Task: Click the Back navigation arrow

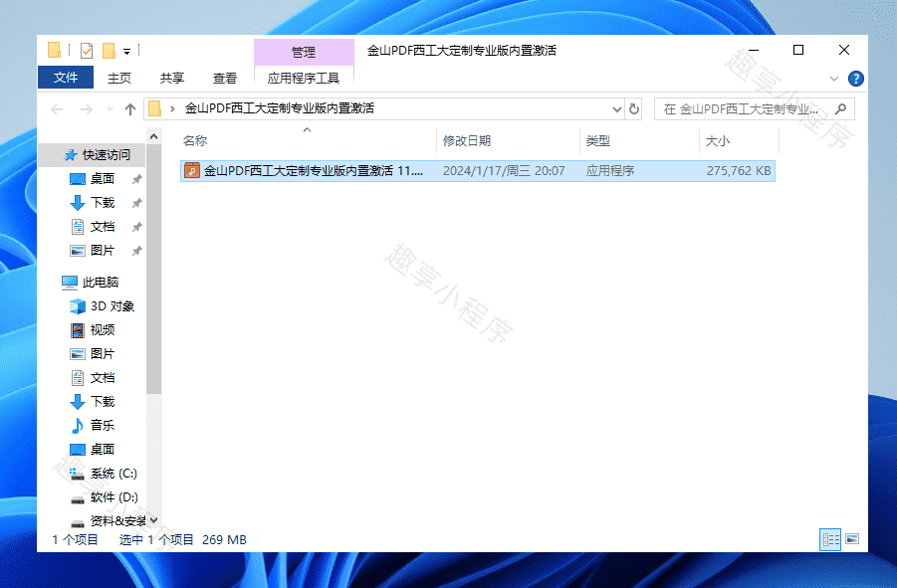Action: point(57,109)
